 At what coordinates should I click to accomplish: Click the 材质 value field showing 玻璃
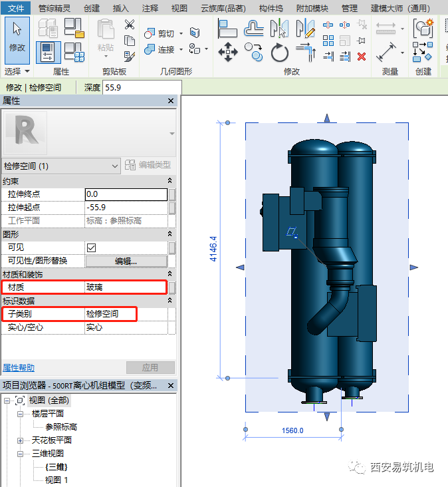click(125, 287)
